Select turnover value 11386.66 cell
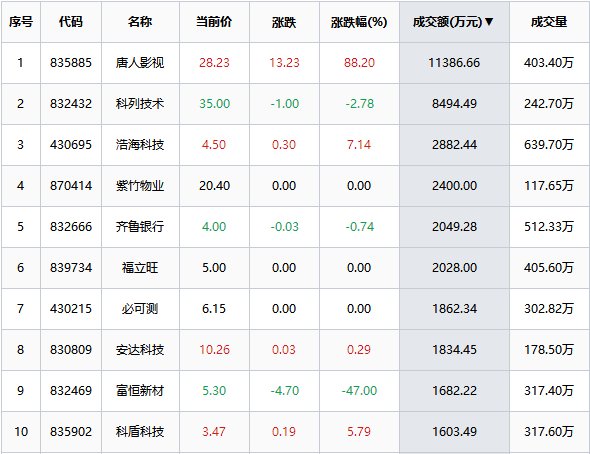 point(454,62)
